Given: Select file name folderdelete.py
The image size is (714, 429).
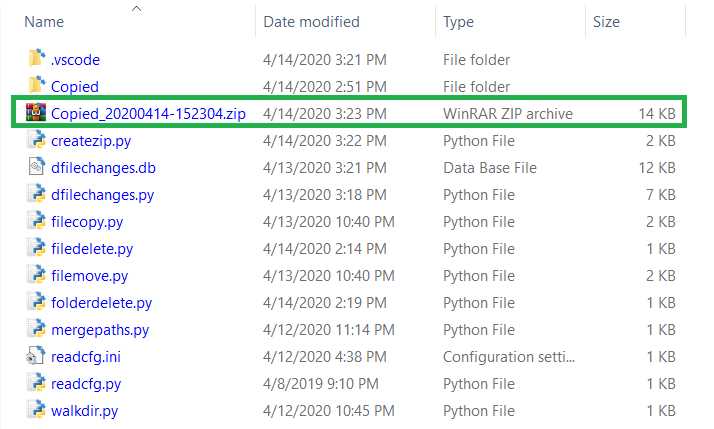Looking at the screenshot, I should [x=102, y=303].
